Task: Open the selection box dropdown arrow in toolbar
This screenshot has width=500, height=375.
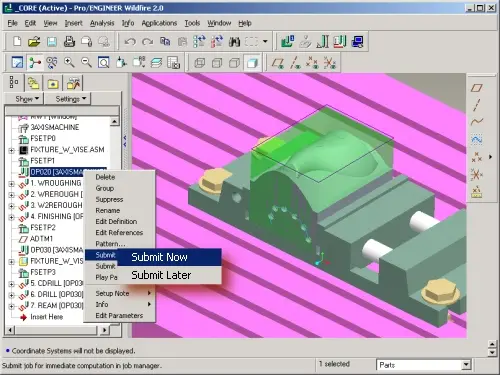Action: click(x=265, y=42)
